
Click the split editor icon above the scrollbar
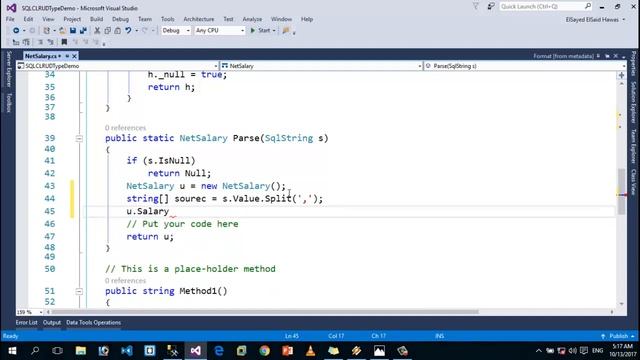coord(622,76)
